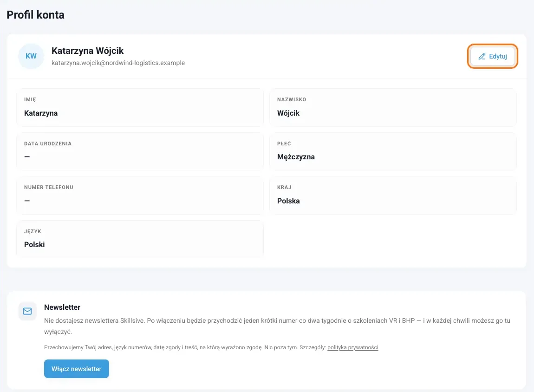Click the Kraj value Polska
This screenshot has width=534, height=392.
288,201
